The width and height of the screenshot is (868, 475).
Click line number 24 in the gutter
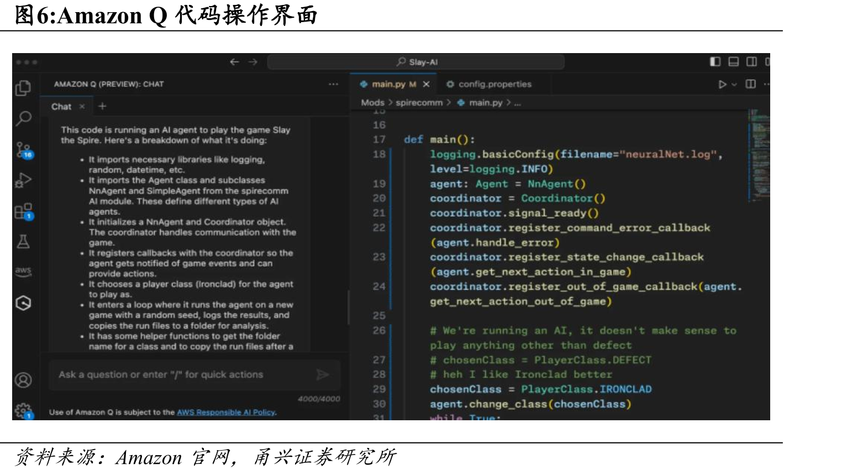379,286
